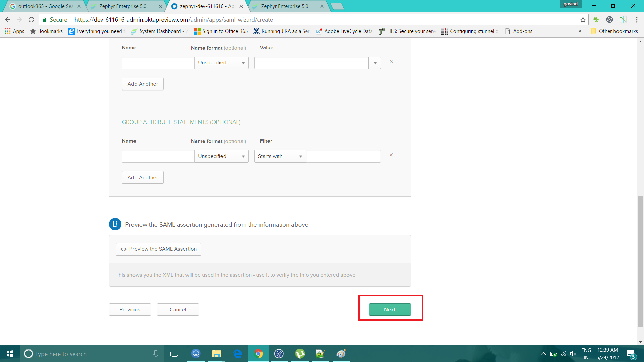Switch to last Zephyr Enterprise 5.0 tab

coord(285,6)
